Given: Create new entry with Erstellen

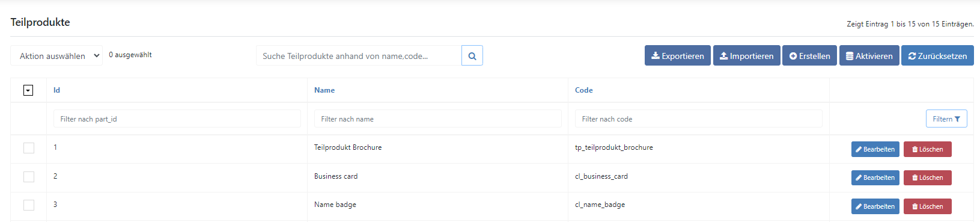Looking at the screenshot, I should [809, 56].
